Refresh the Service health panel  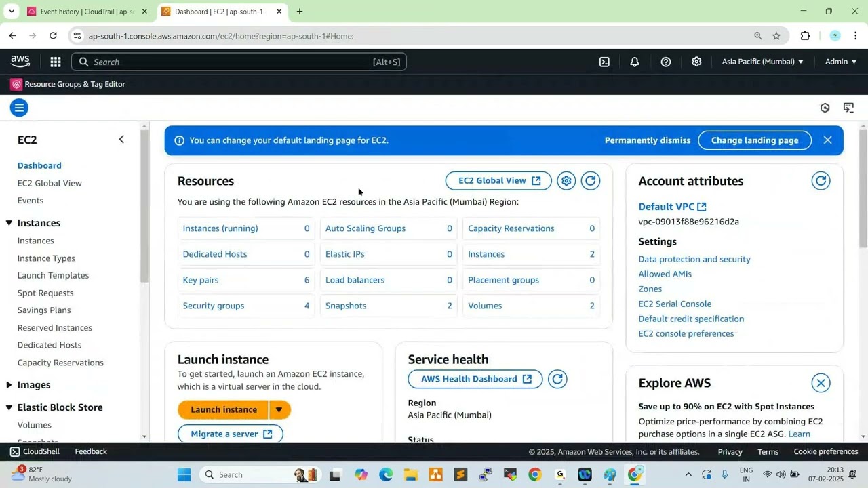tap(557, 380)
